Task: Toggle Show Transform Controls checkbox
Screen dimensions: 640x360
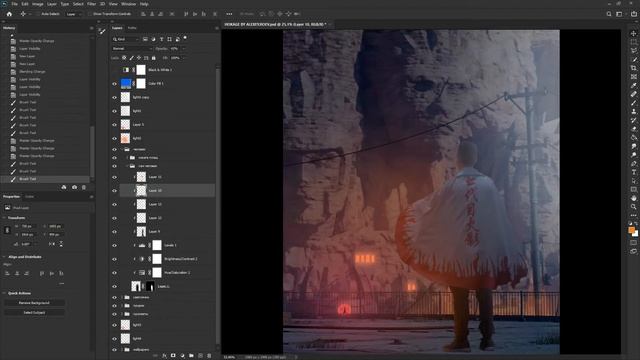Action: (x=89, y=14)
